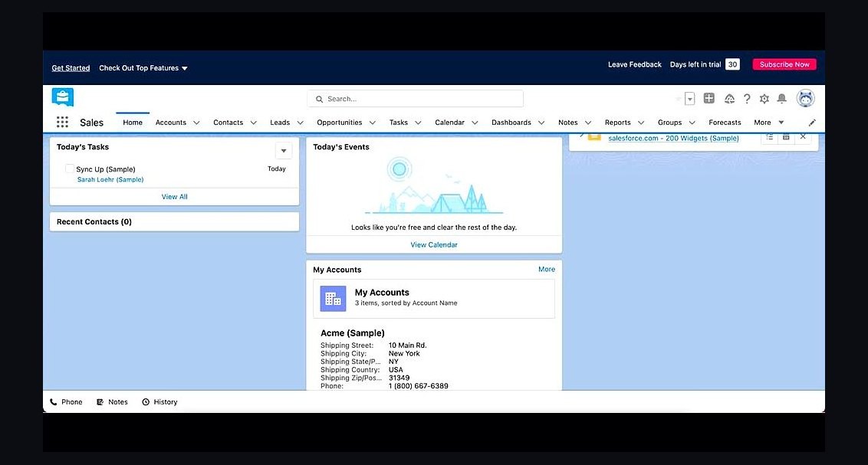Open the Forecasts tab
Image resolution: width=868 pixels, height=465 pixels.
(725, 123)
